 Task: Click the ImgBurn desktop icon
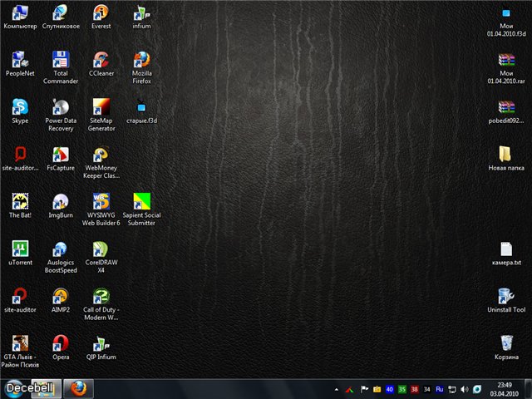(x=61, y=206)
